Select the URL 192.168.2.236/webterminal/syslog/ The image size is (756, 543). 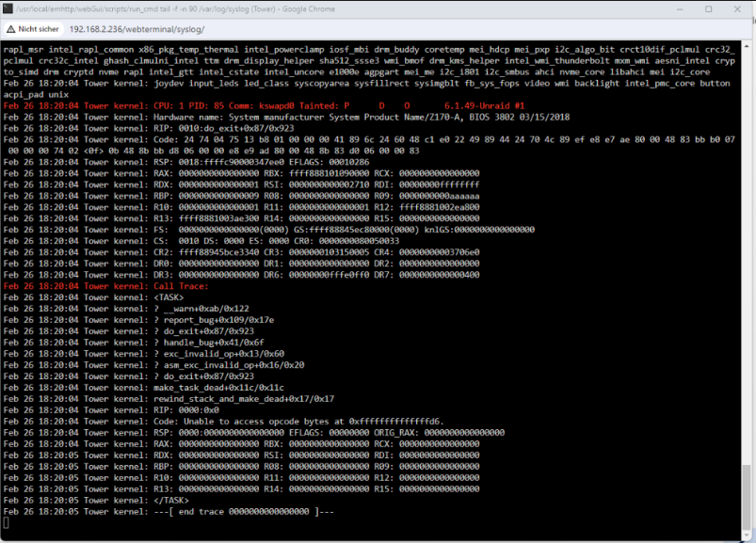tap(137, 29)
